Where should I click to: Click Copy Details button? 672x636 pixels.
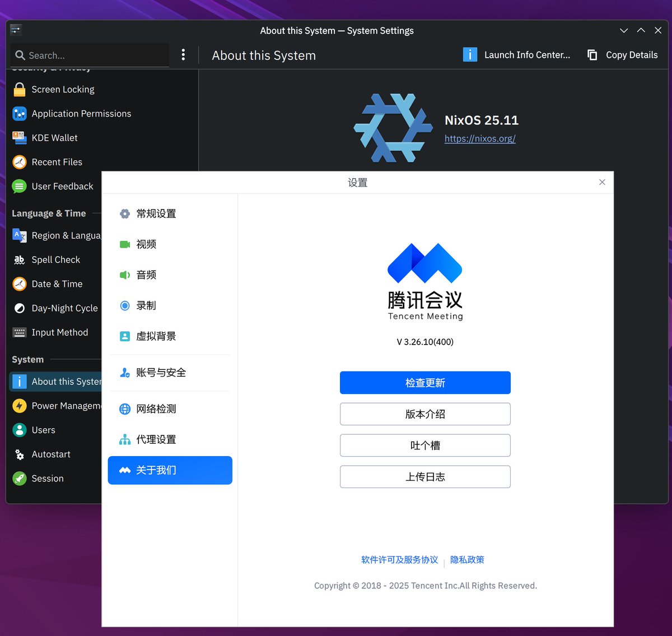click(x=622, y=55)
